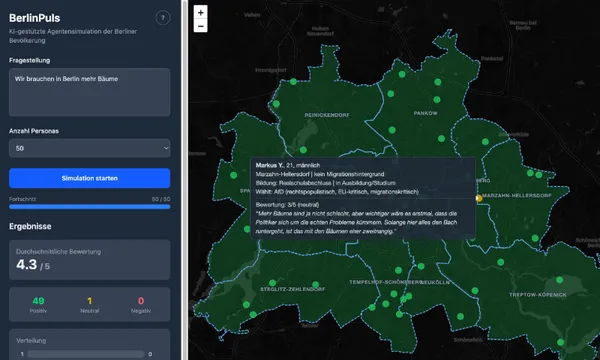Click the vertical sidebar scrollbar

point(185,180)
